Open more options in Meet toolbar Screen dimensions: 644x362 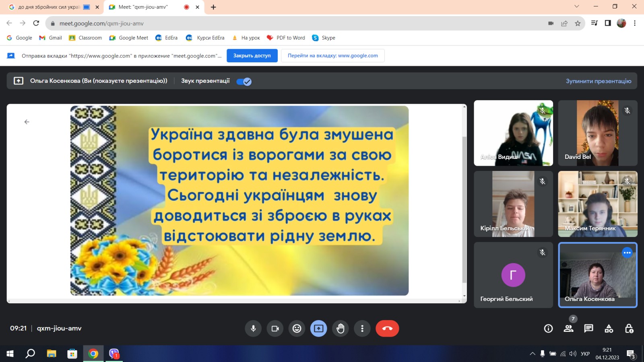(362, 329)
